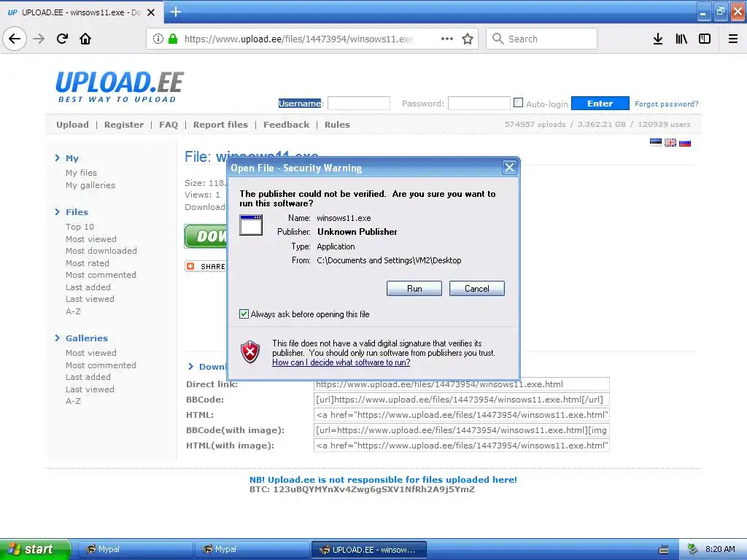Expand the Galleries section chevron
Screen dimensions: 747x560
(57, 338)
